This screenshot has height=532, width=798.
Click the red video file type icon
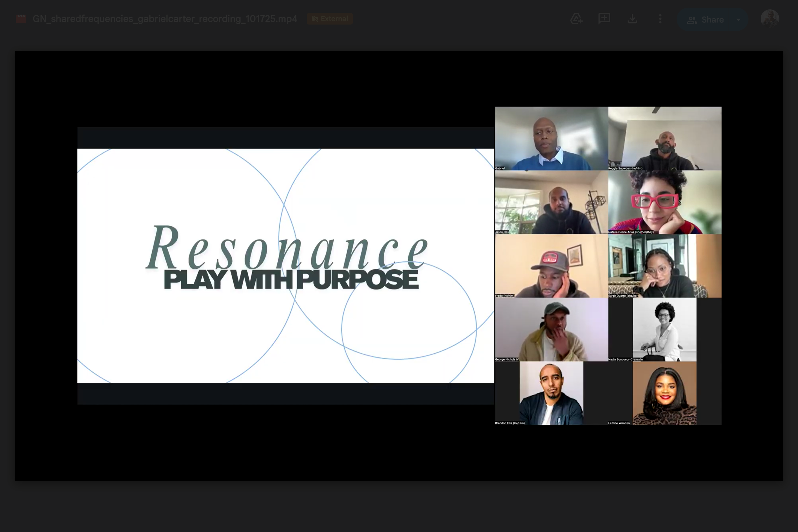pyautogui.click(x=21, y=19)
